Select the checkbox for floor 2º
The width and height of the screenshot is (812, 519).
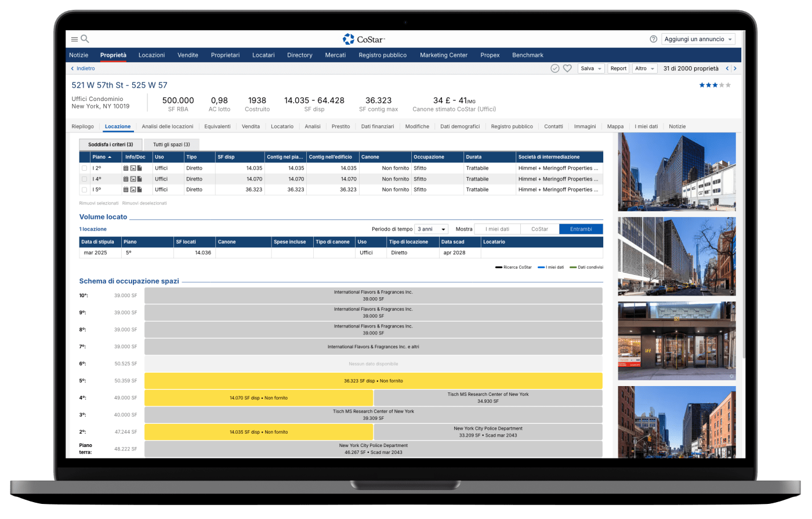[85, 168]
